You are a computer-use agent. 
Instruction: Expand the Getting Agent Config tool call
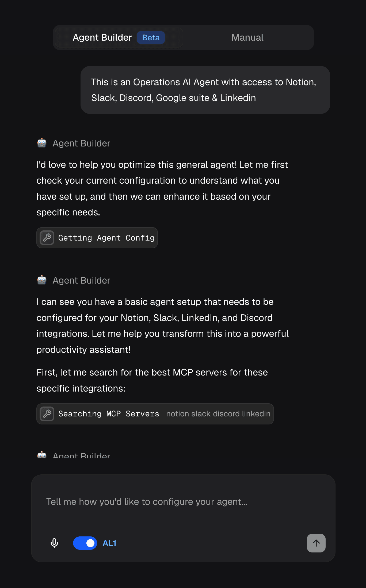point(97,237)
